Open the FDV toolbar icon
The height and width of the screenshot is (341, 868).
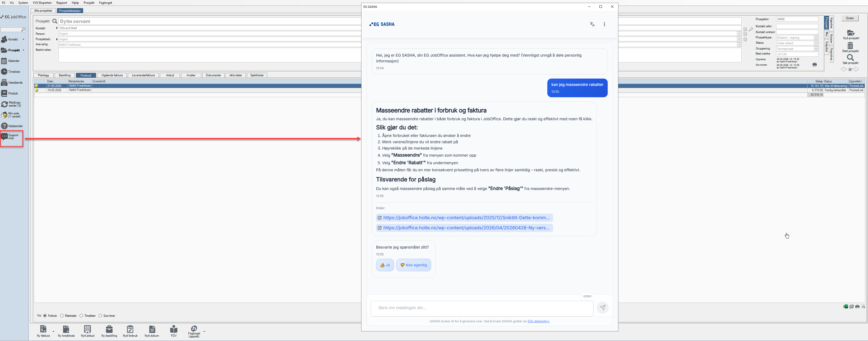[x=174, y=329]
